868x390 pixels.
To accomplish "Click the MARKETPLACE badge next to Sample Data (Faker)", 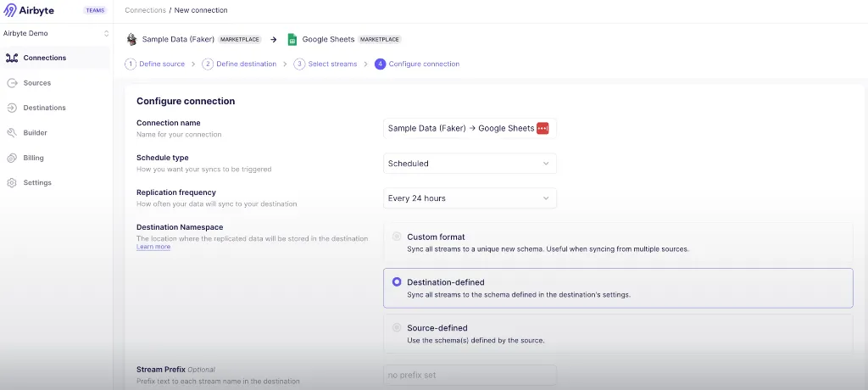I will [240, 39].
